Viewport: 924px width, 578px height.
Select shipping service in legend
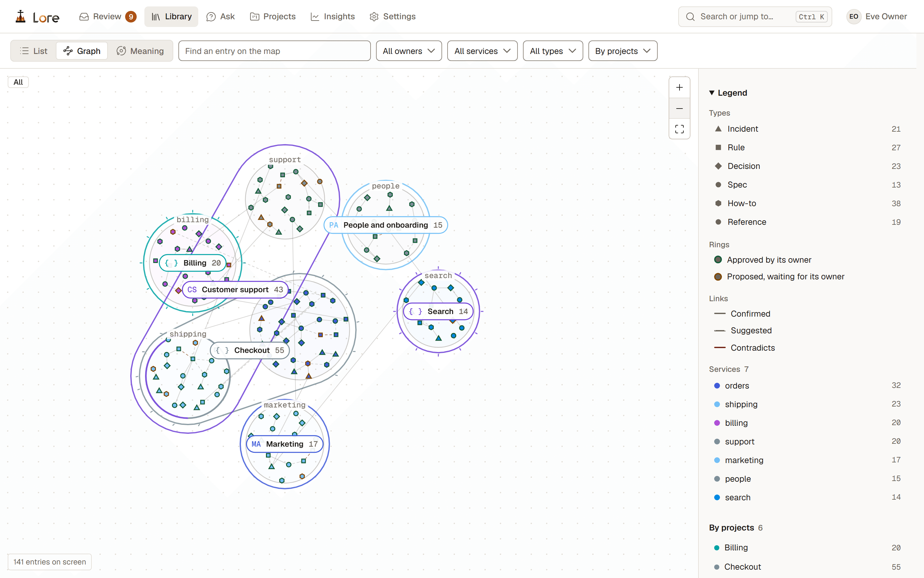coord(807,405)
